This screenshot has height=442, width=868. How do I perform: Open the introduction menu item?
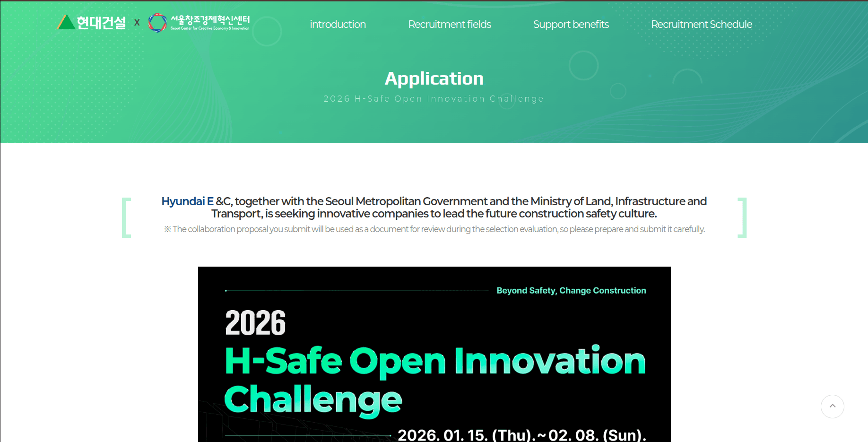point(338,24)
